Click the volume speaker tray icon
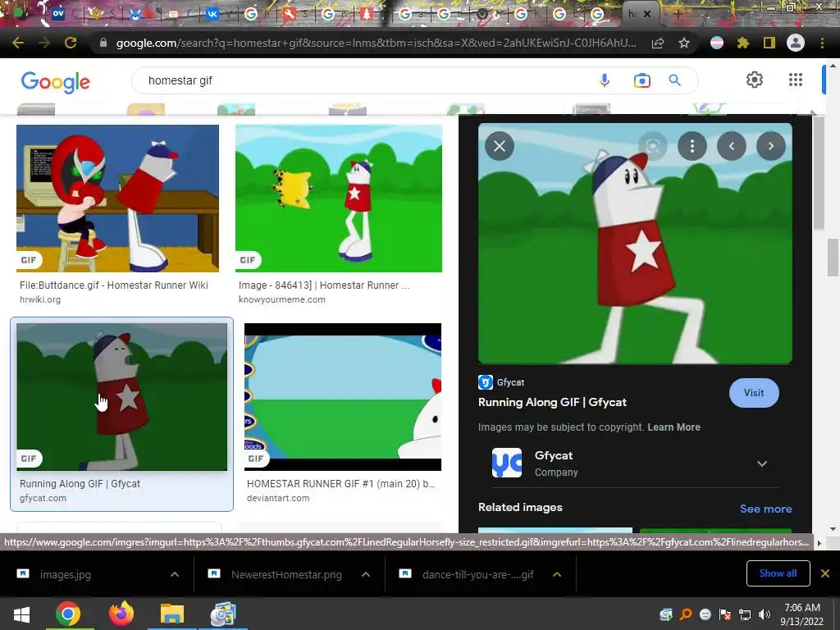 tap(765, 614)
